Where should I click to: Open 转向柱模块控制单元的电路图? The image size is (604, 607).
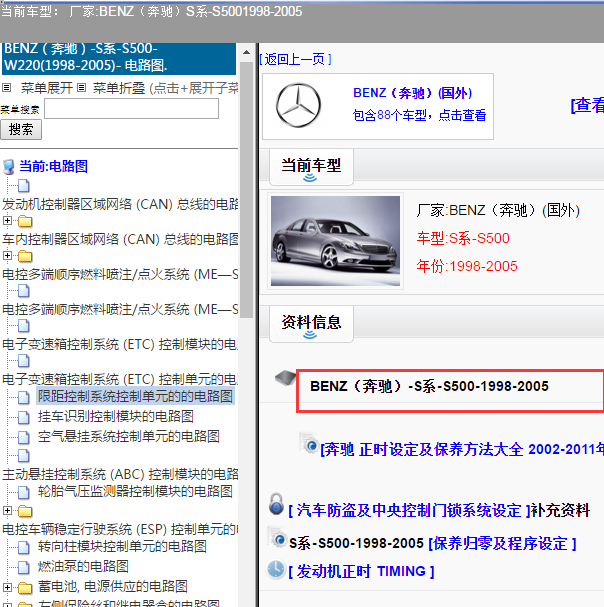122,547
